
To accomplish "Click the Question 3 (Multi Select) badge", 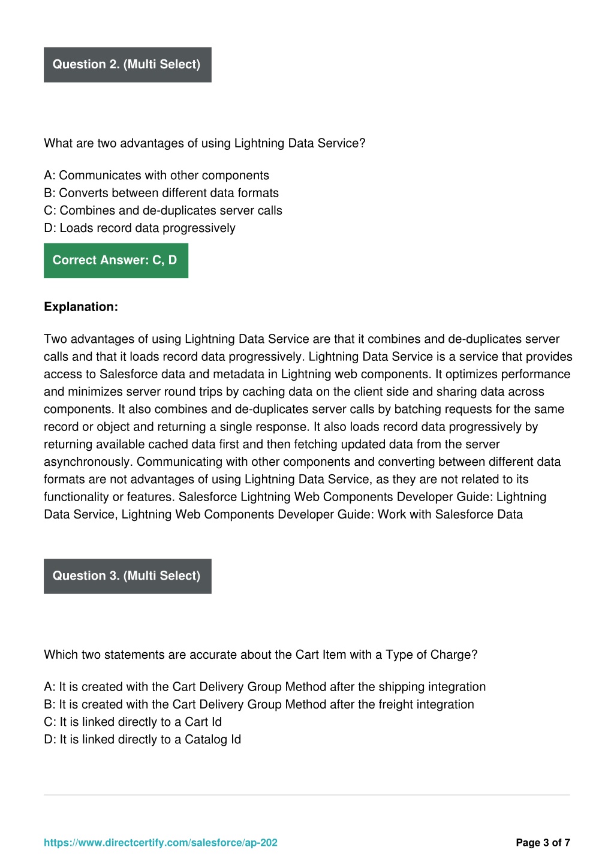I will [x=127, y=576].
